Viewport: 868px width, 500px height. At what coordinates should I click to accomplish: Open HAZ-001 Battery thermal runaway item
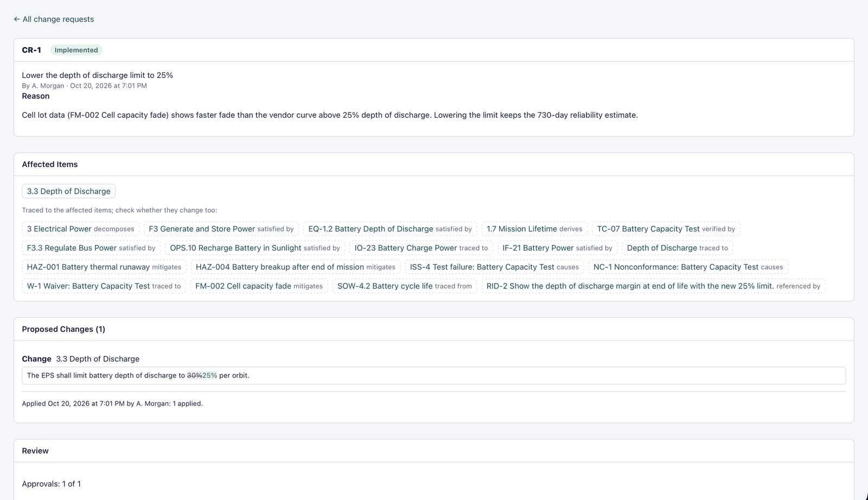[x=104, y=267]
